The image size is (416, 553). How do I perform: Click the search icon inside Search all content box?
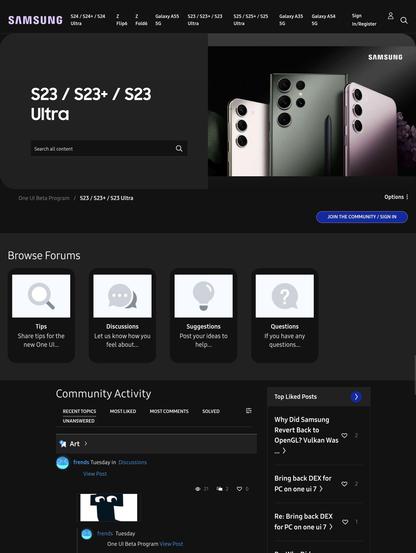click(x=179, y=148)
